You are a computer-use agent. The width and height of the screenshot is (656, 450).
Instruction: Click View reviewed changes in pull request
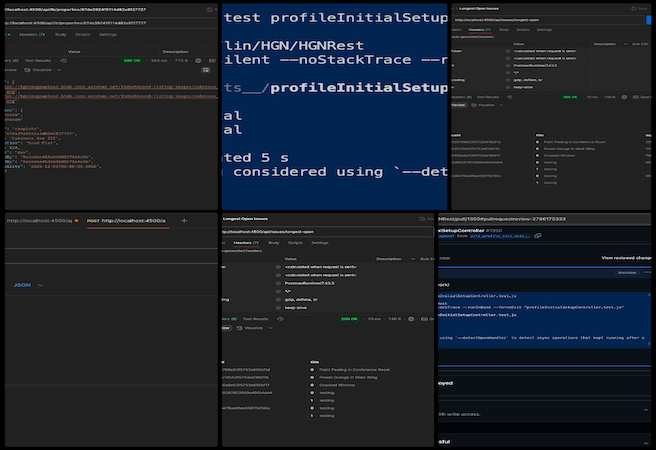coord(626,258)
